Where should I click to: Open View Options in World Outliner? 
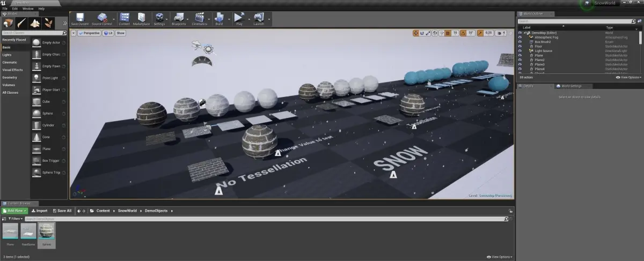coord(630,77)
